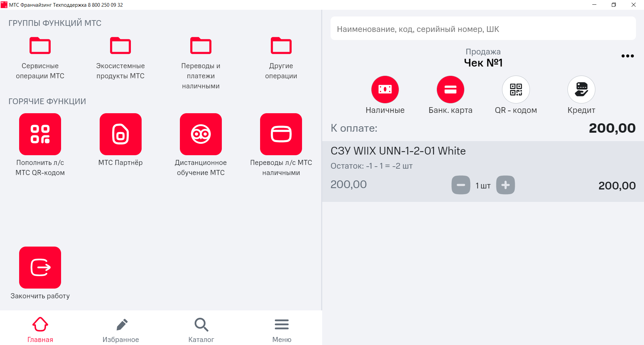This screenshot has height=345, width=644.
Task: Choose the Кредит payment option
Action: point(581,89)
